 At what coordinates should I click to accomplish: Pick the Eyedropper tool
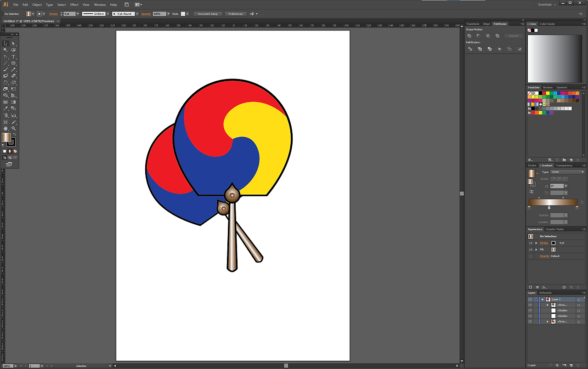click(x=6, y=108)
